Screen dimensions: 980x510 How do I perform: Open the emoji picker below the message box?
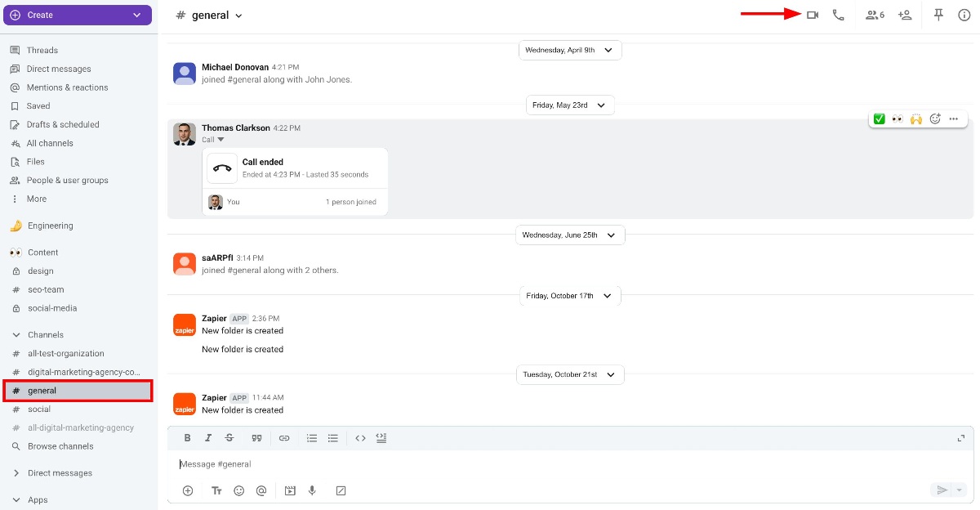238,490
